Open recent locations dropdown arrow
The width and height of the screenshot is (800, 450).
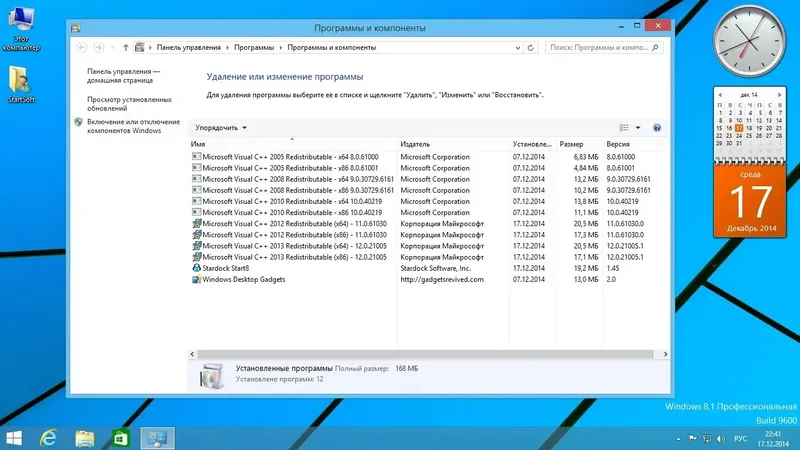112,47
